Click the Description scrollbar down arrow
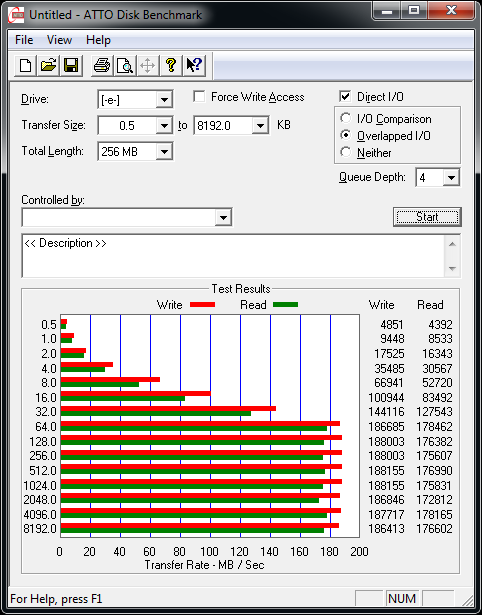Image resolution: width=482 pixels, height=615 pixels. click(452, 269)
